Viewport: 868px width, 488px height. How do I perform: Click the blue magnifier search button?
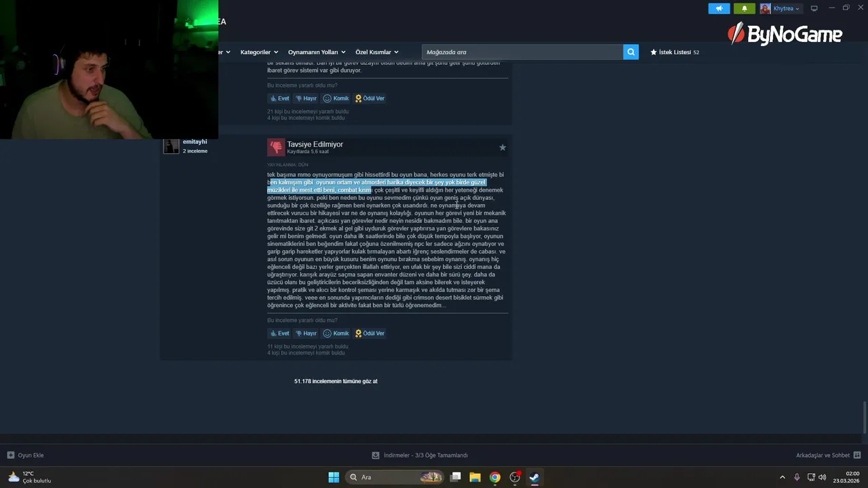pos(631,52)
